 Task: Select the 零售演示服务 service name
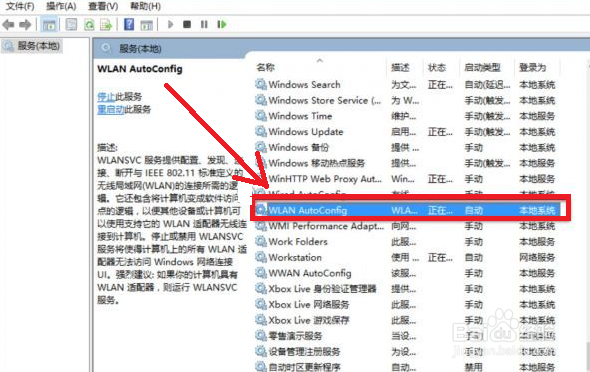point(295,336)
